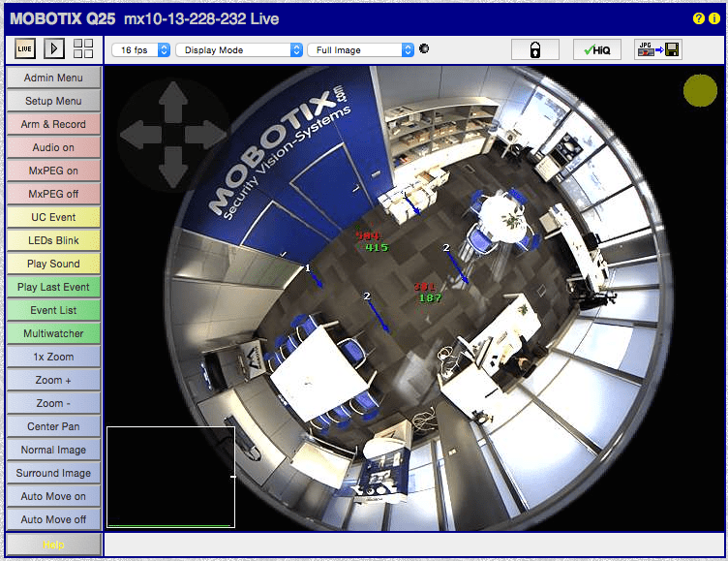Screen dimensions: 728x561
Task: Enable Auto Move on
Action: click(53, 496)
